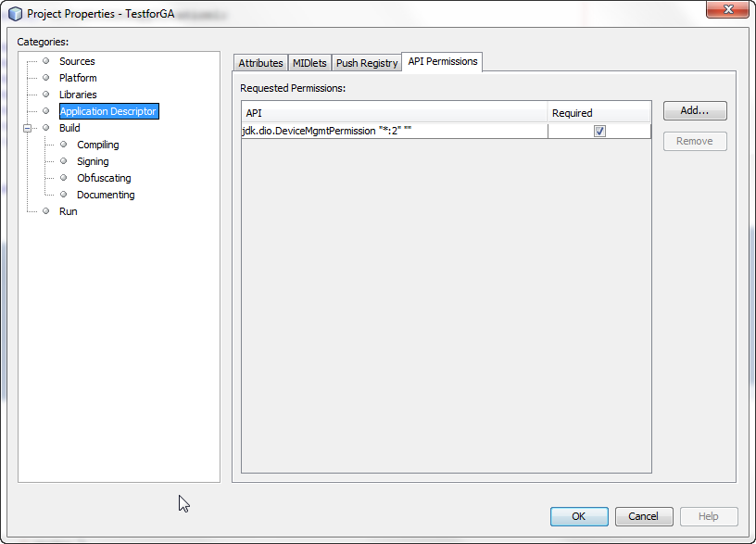Switch to the Attributes tab
The width and height of the screenshot is (756, 544).
tap(260, 63)
